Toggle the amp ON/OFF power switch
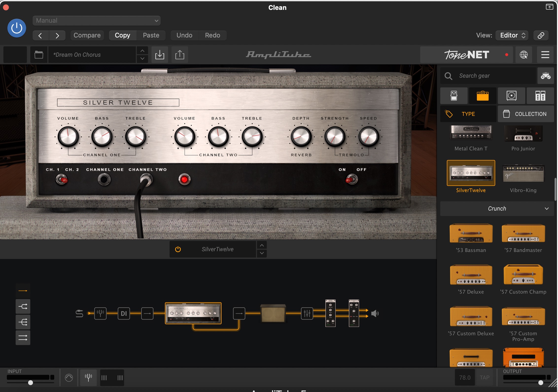Screen dimensions: 558x392 351,179
